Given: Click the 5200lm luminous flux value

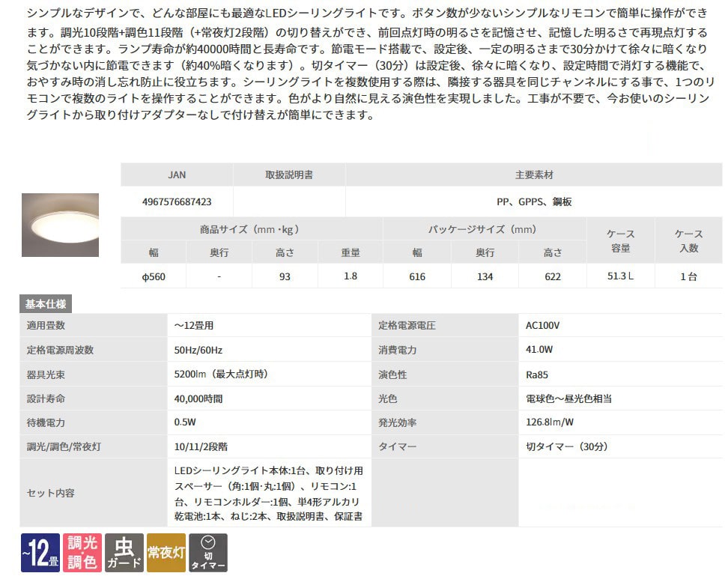Looking at the screenshot, I should pyautogui.click(x=221, y=374).
